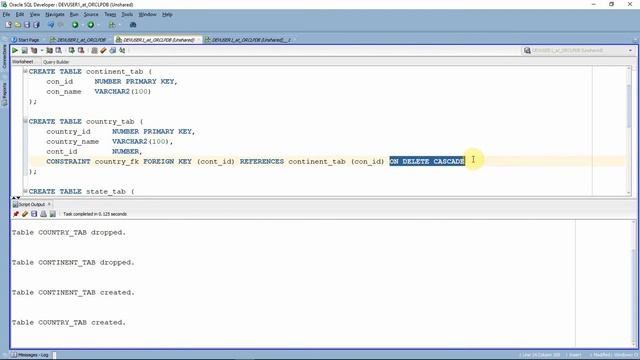This screenshot has height=360, width=640.
Task: Click the green Forward navigation button
Action: point(91,25)
